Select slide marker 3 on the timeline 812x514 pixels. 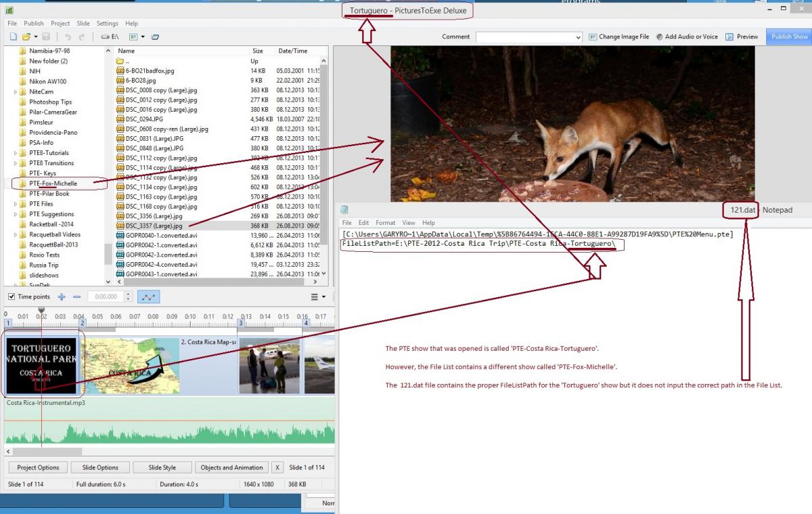[x=240, y=324]
